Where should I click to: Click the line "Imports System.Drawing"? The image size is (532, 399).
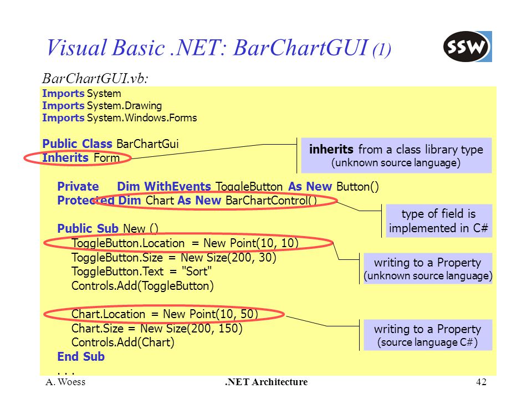pos(102,106)
